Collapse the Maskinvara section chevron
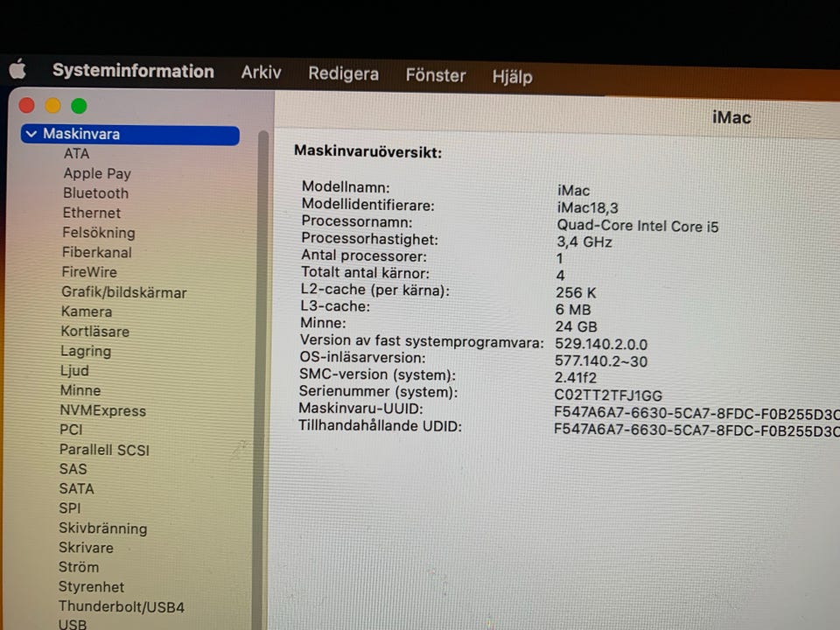Viewport: 840px width, 630px height. click(x=31, y=134)
